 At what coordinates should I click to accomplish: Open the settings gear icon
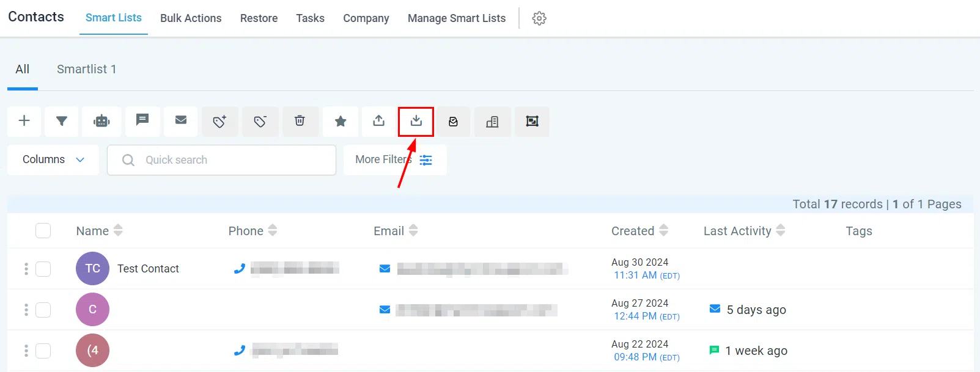pos(539,18)
